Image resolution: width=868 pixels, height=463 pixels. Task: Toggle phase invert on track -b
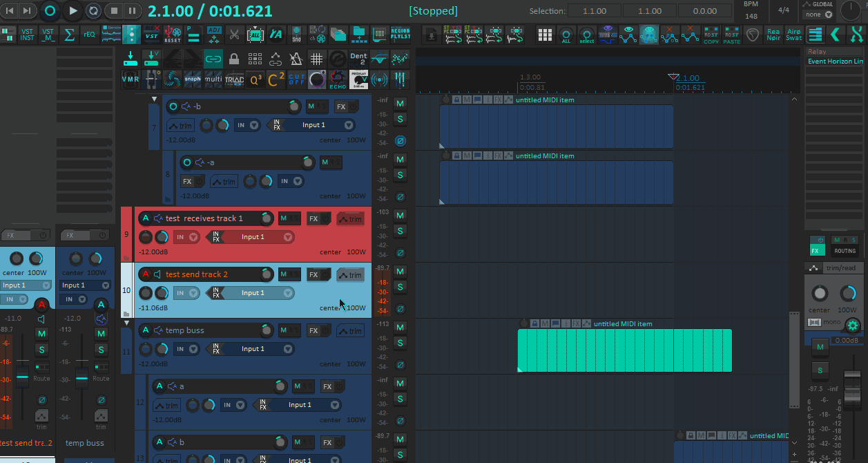click(400, 141)
